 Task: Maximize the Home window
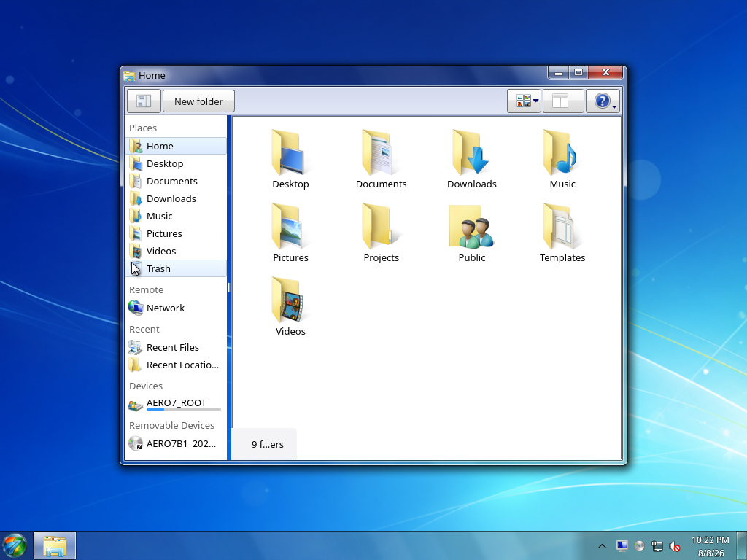pyautogui.click(x=578, y=72)
